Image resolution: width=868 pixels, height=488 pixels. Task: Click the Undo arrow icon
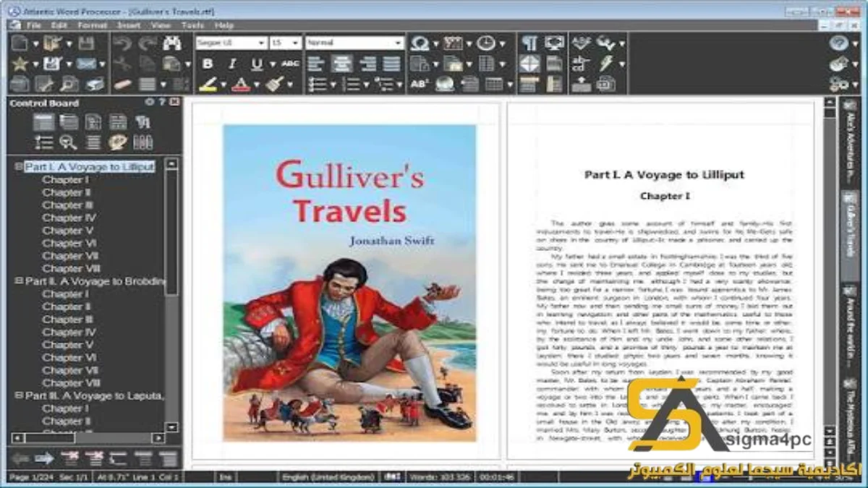[123, 43]
